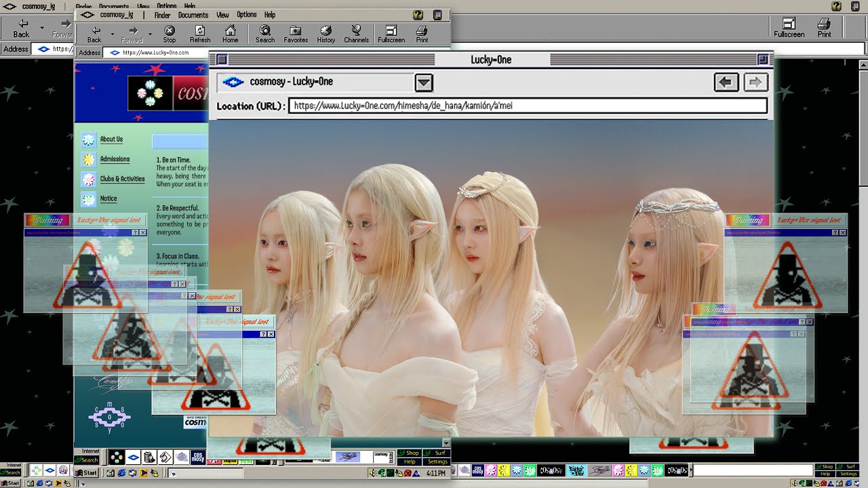
Task: Click the right square box on Lucky=One title bar
Action: coord(762,60)
